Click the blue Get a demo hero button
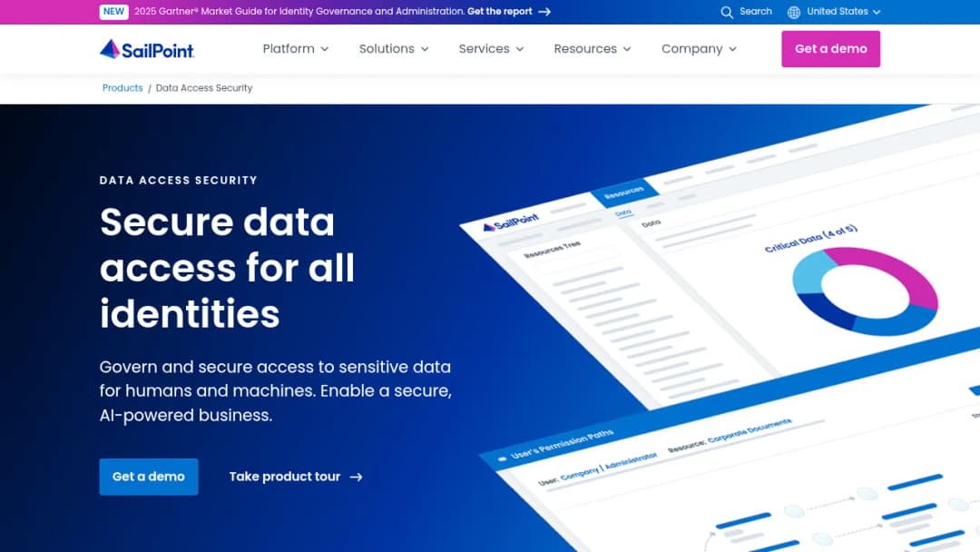The height and width of the screenshot is (552, 980). coord(149,477)
